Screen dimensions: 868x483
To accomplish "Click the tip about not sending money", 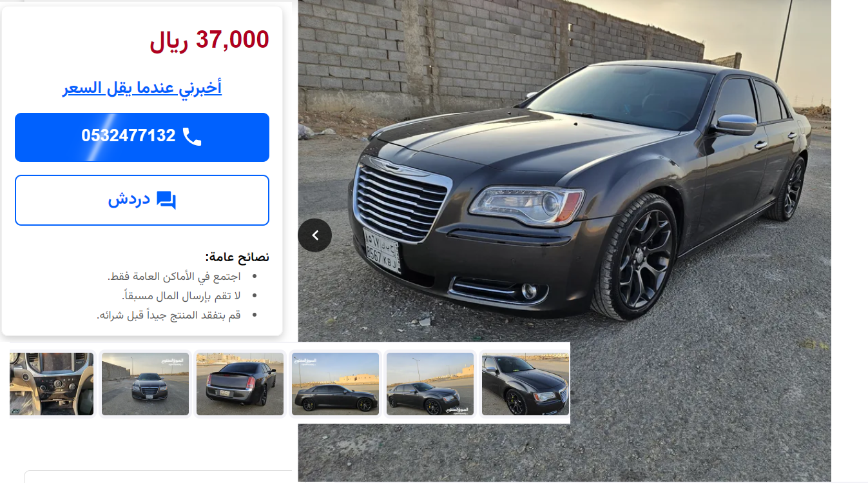I will (x=181, y=295).
